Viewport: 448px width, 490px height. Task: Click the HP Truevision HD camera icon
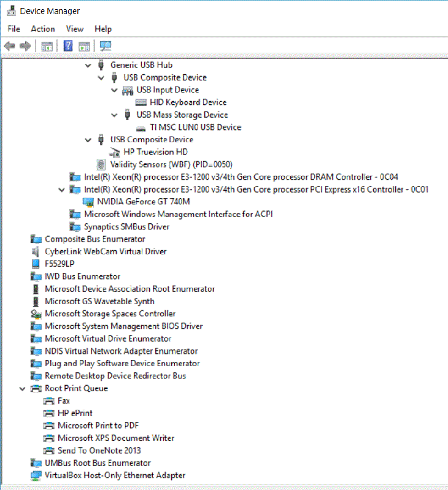pyautogui.click(x=115, y=152)
